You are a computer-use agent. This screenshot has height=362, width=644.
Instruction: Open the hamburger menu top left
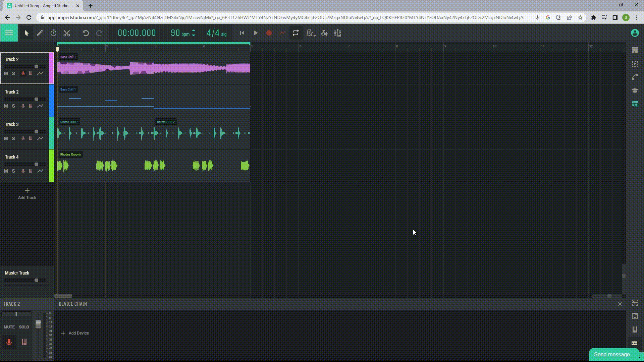pos(9,33)
